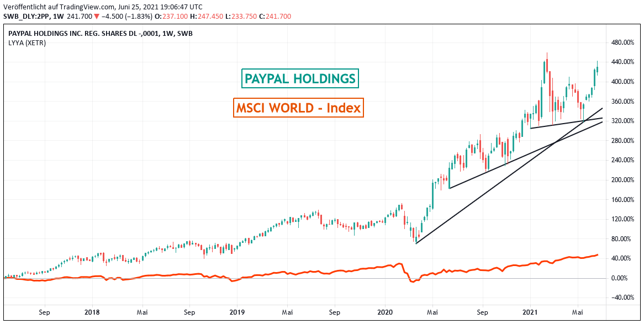The width and height of the screenshot is (644, 324).
Task: Select the 480.00% price axis label
Action: click(x=622, y=43)
